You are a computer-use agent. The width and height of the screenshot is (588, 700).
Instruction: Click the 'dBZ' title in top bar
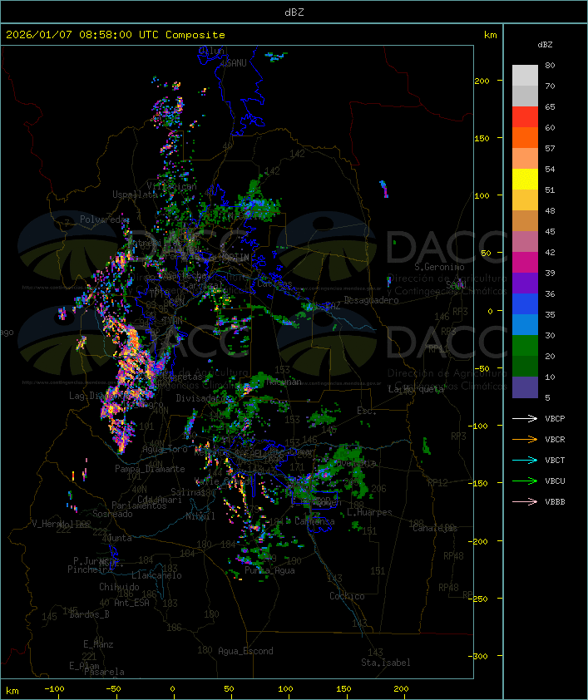pyautogui.click(x=294, y=12)
